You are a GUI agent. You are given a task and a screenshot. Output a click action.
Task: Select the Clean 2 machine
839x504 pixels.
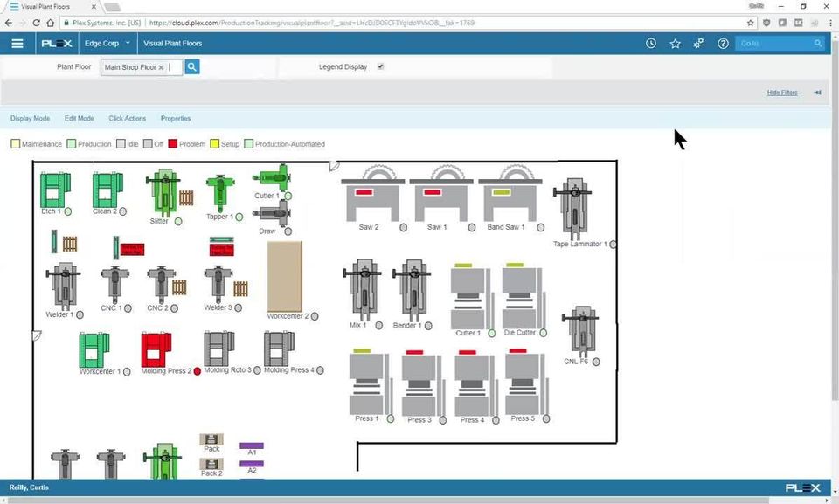pyautogui.click(x=107, y=190)
